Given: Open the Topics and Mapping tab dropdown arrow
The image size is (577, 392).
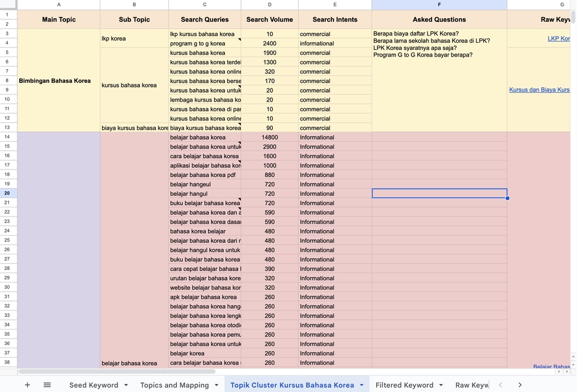Looking at the screenshot, I should [216, 385].
